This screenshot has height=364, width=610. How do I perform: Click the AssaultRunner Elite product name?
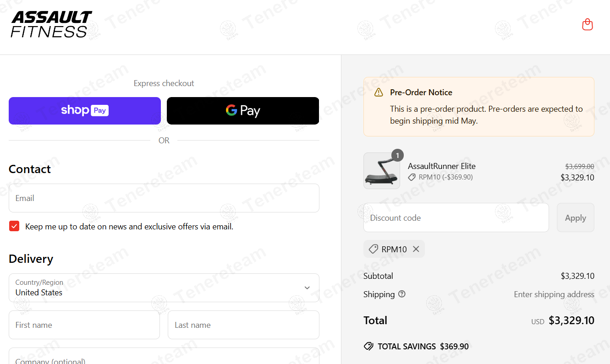[x=442, y=166]
